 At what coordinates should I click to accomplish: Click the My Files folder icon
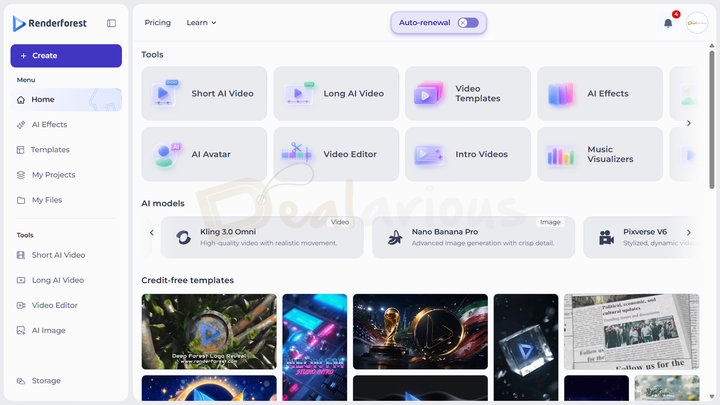point(21,200)
